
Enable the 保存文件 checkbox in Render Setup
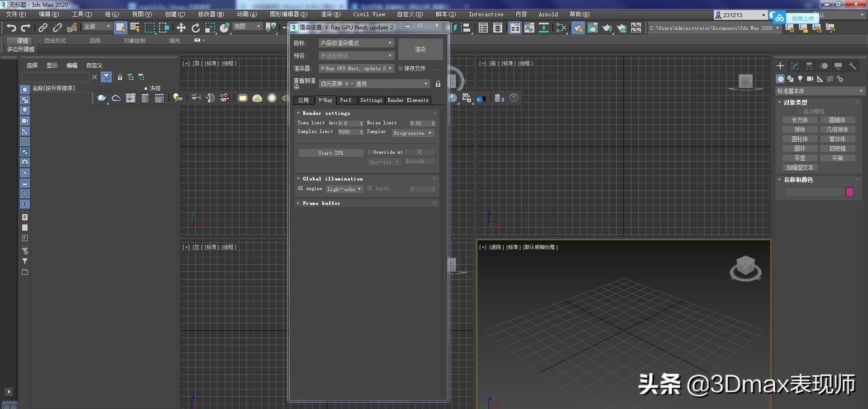(x=401, y=68)
